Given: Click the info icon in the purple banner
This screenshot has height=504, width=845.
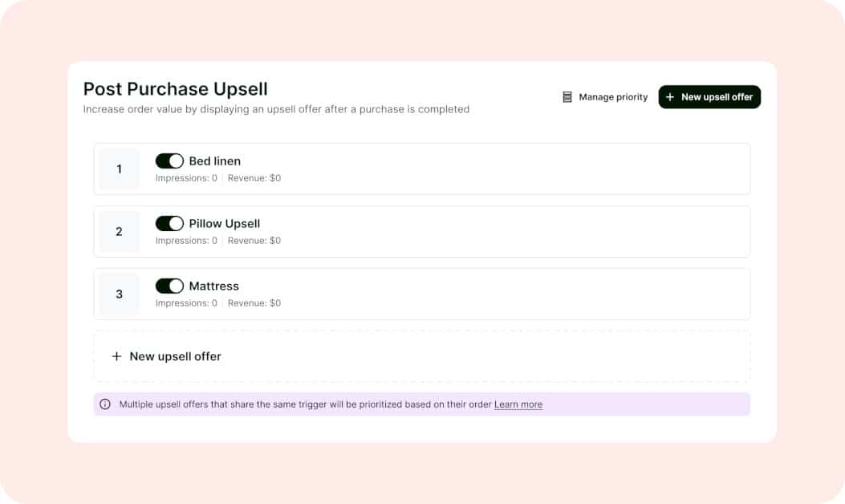Looking at the screenshot, I should [x=104, y=404].
